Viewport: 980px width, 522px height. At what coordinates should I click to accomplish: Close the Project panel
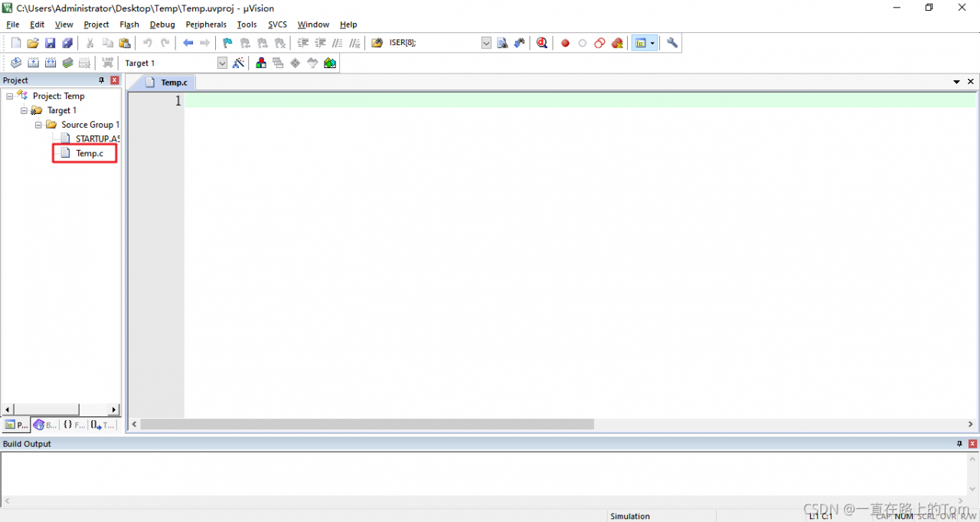pos(115,80)
